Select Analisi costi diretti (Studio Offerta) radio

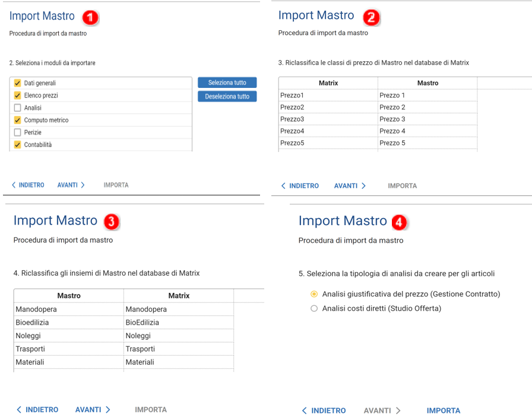pyautogui.click(x=314, y=308)
